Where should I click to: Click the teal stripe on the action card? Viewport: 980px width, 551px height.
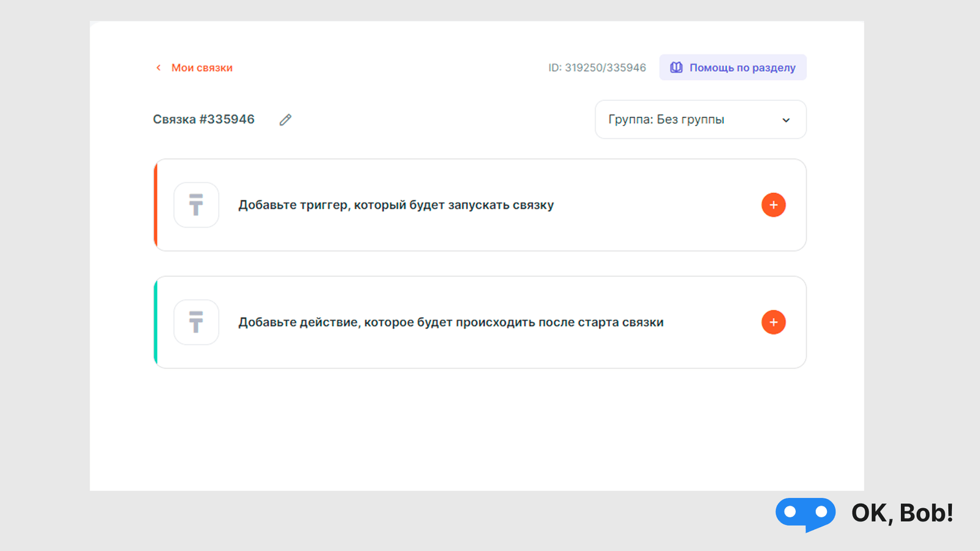[x=156, y=323]
